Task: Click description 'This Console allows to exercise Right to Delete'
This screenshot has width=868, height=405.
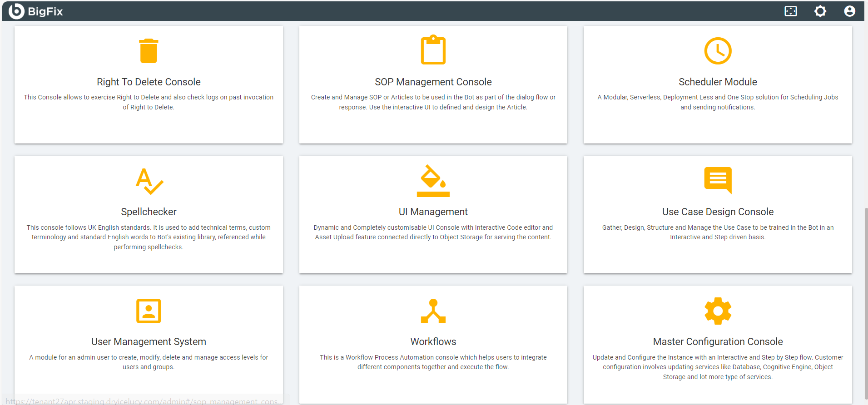Action: (149, 102)
